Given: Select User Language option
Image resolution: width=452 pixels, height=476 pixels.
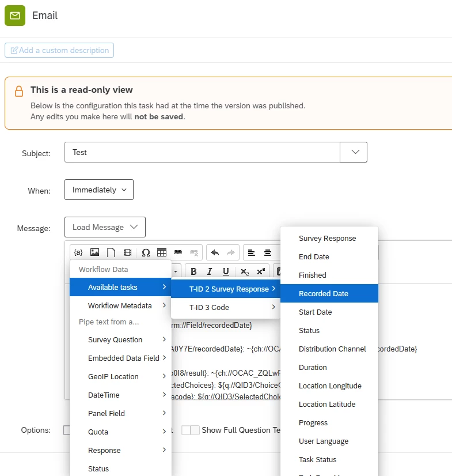Looking at the screenshot, I should (329, 441).
